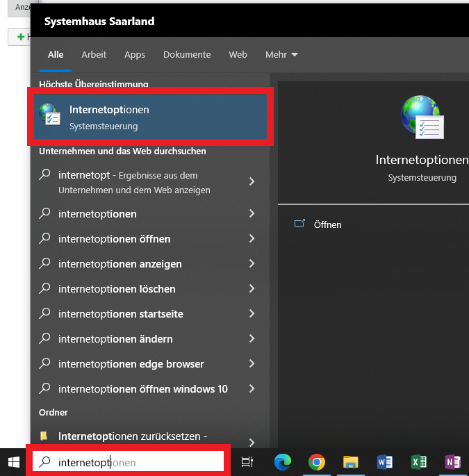Expand arrow beside internetoptionen öffnen windows 10
The width and height of the screenshot is (469, 476).
click(x=252, y=388)
